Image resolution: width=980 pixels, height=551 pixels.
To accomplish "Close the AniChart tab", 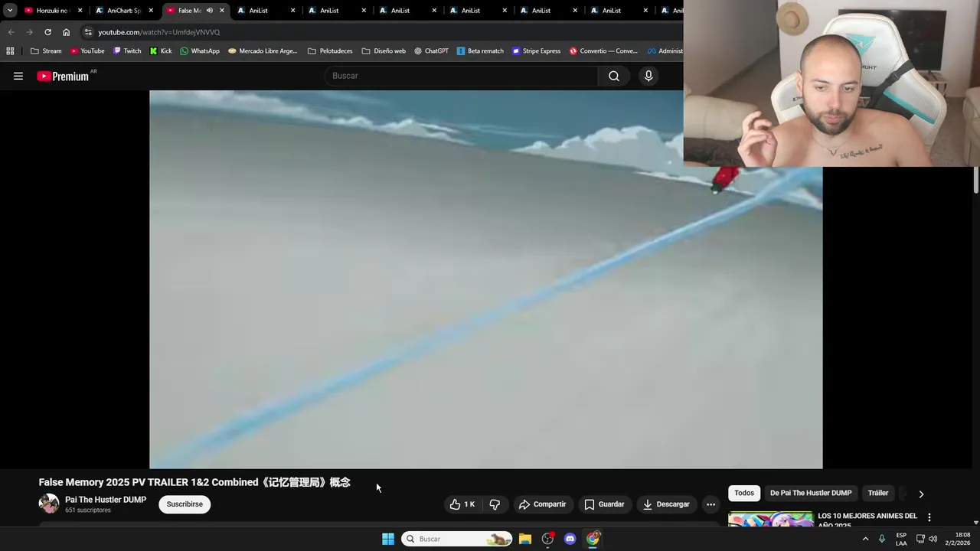I will click(151, 11).
